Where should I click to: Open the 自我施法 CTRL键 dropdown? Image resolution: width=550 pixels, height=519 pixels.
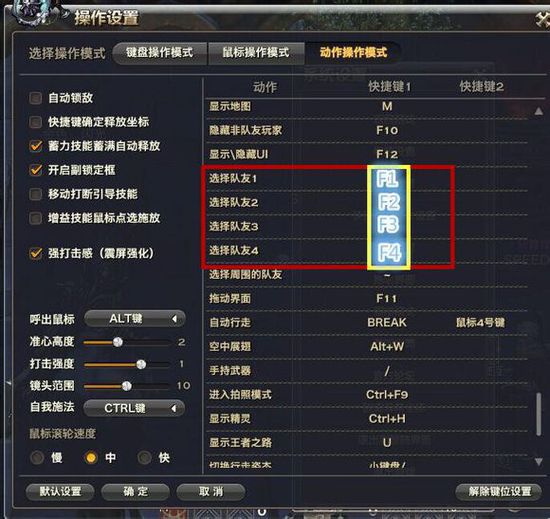pyautogui.click(x=134, y=409)
